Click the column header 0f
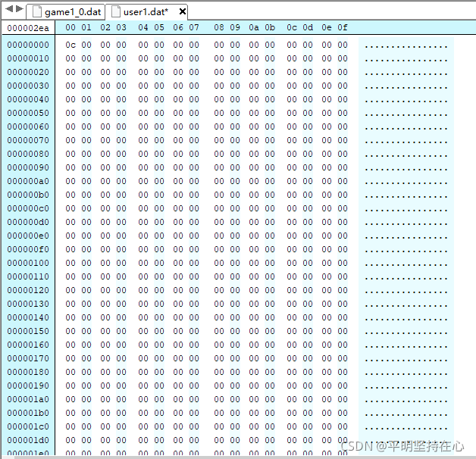This screenshot has height=459, width=476. pos(343,27)
